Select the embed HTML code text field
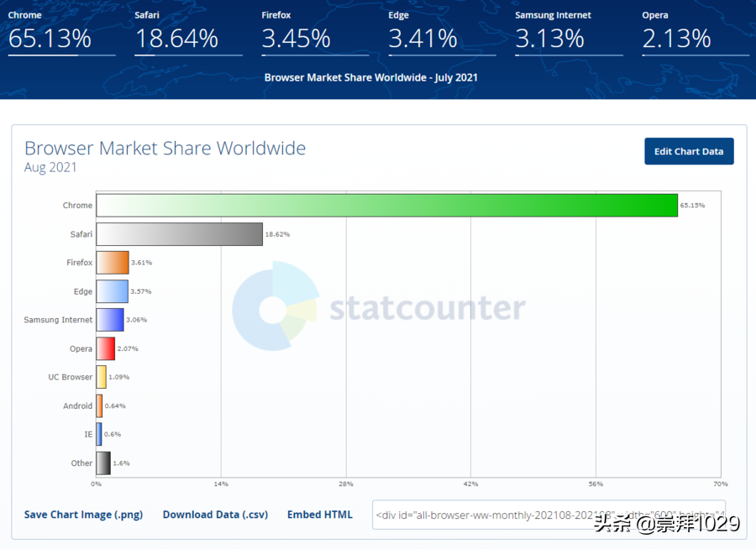Viewport: 756px width, 549px height. click(x=549, y=515)
